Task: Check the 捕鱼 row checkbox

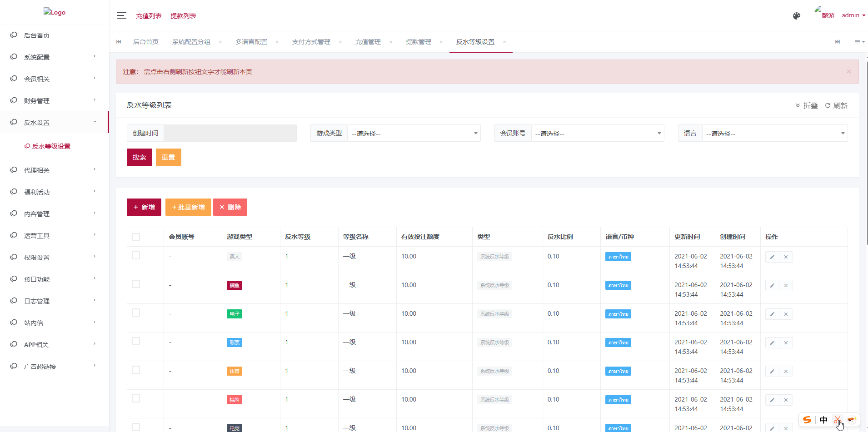Action: [x=136, y=284]
